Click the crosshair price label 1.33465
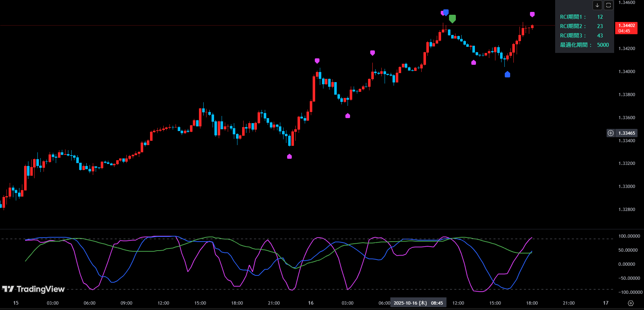 click(626, 133)
